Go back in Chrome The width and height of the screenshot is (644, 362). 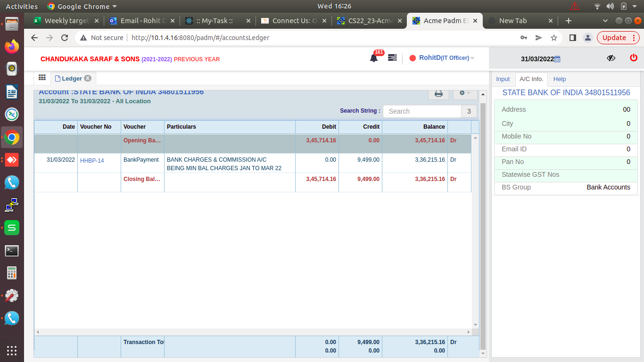coord(34,38)
